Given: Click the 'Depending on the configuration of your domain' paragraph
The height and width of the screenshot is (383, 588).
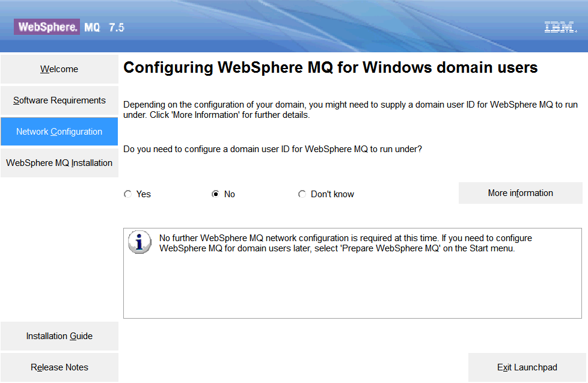Looking at the screenshot, I should [x=351, y=109].
